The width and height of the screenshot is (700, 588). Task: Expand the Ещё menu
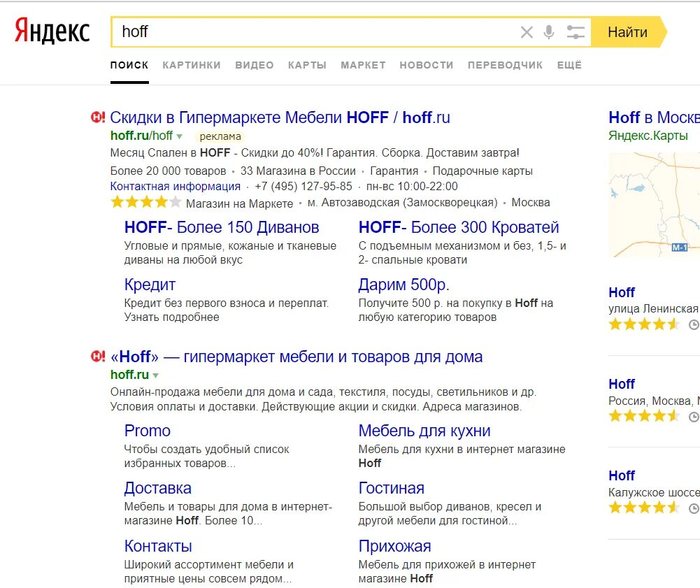coord(569,65)
